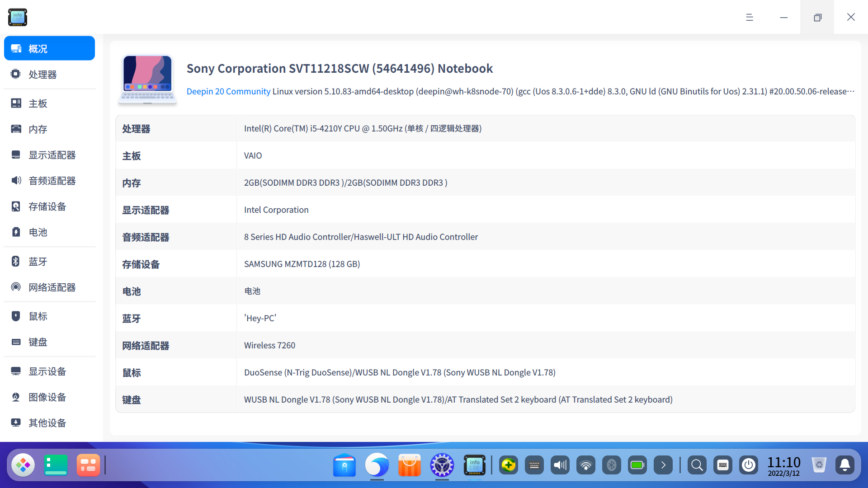Image resolution: width=868 pixels, height=488 pixels.
Task: Select the 存储设备 storage sidebar icon
Action: 16,206
